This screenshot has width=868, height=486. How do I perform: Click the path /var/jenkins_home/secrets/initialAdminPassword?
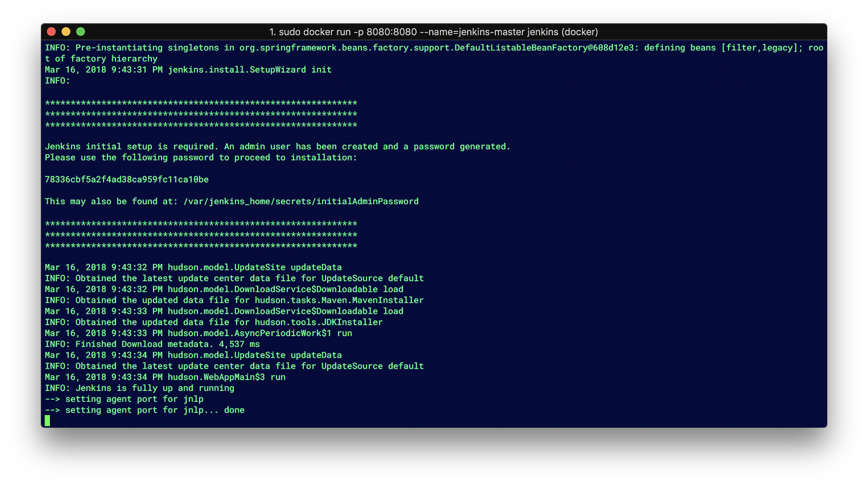[x=301, y=201]
